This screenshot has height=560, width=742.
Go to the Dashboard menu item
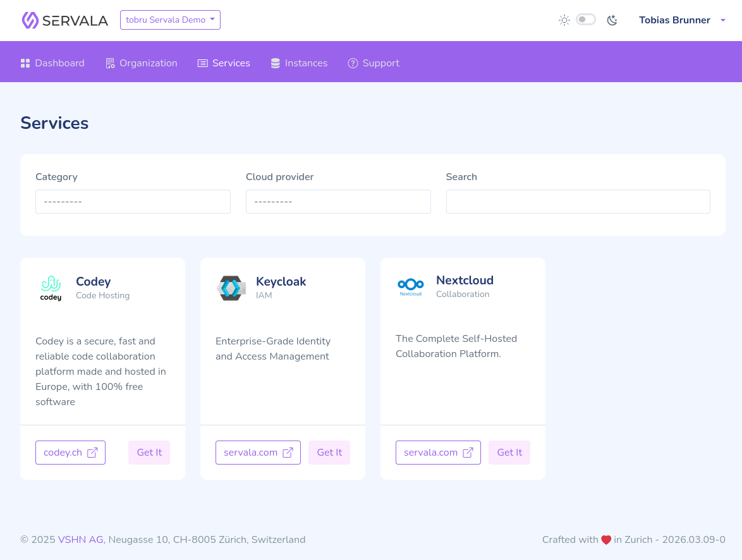coord(52,63)
